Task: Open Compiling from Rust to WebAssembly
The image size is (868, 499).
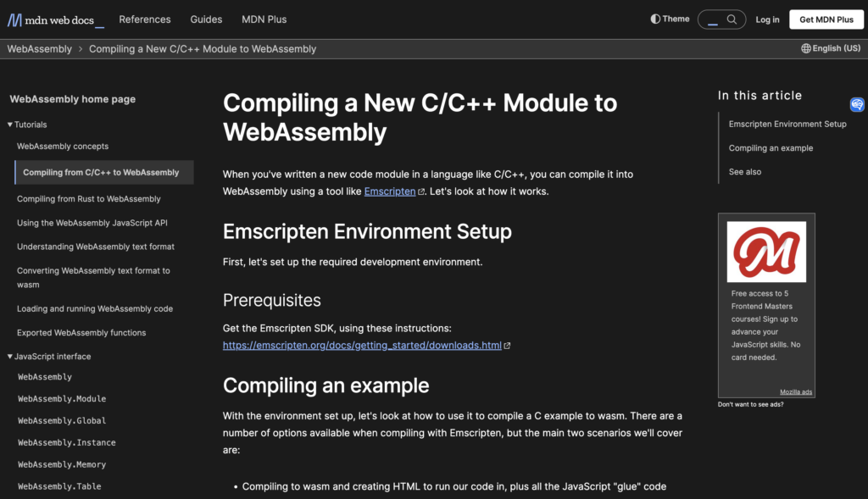Action: [88, 199]
